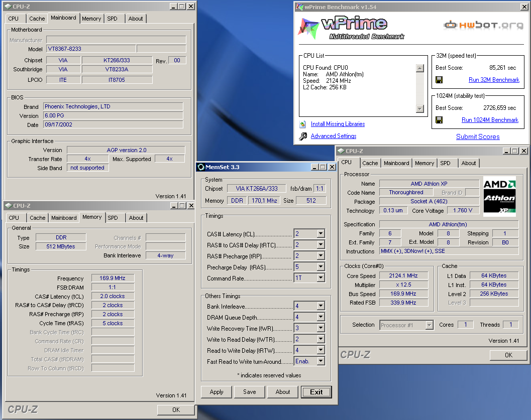Click the AMD Athlon XP processor logo

(x=499, y=197)
